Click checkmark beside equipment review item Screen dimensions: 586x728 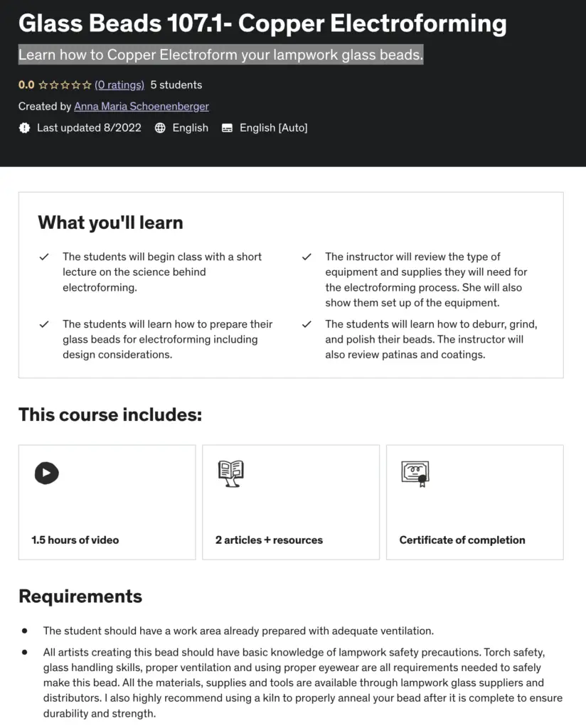307,257
